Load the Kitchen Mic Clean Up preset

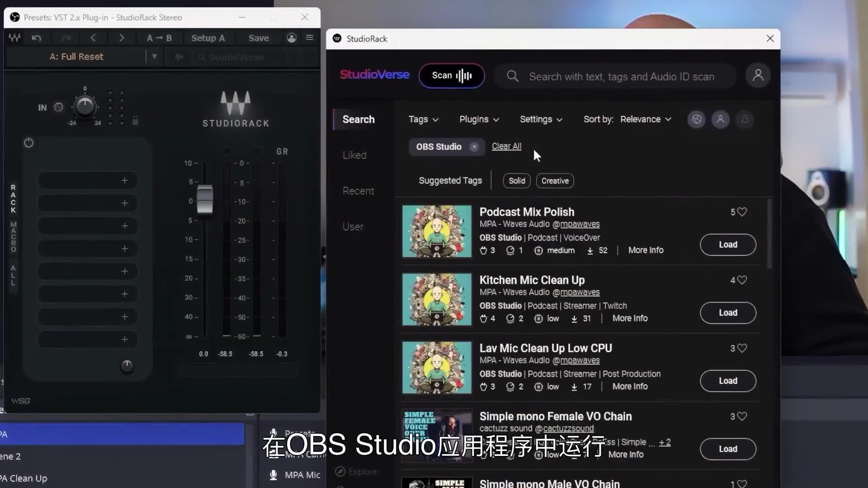(x=727, y=313)
